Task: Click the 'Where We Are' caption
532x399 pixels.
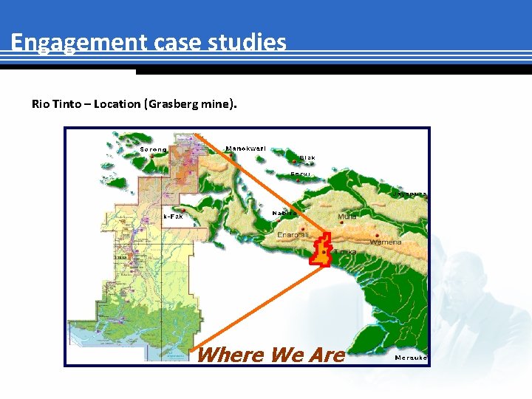Action: [270, 355]
